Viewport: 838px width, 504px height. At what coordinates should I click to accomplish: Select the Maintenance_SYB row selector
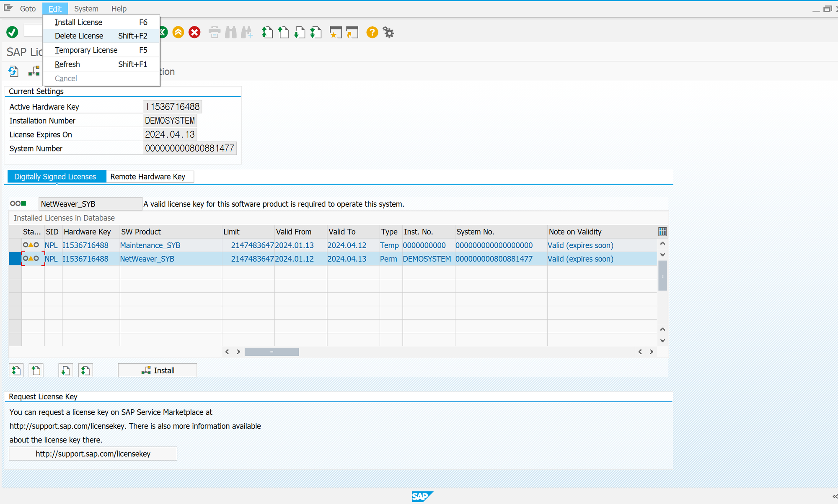click(x=15, y=245)
